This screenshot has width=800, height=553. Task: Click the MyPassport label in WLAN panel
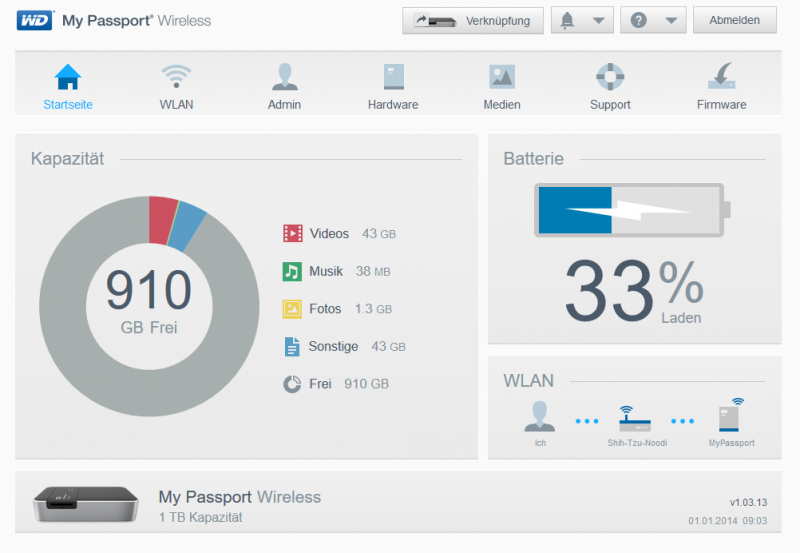732,443
